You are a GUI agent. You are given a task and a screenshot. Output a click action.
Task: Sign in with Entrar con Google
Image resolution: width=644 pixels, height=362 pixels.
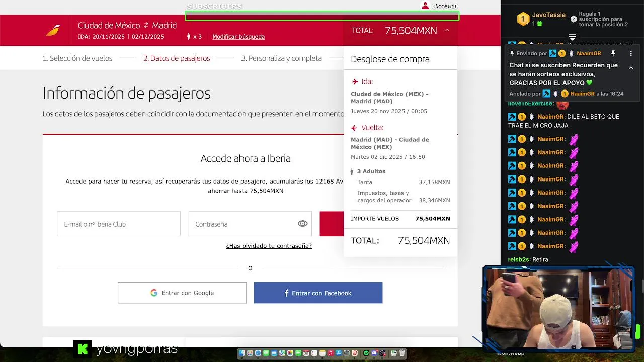(x=182, y=293)
